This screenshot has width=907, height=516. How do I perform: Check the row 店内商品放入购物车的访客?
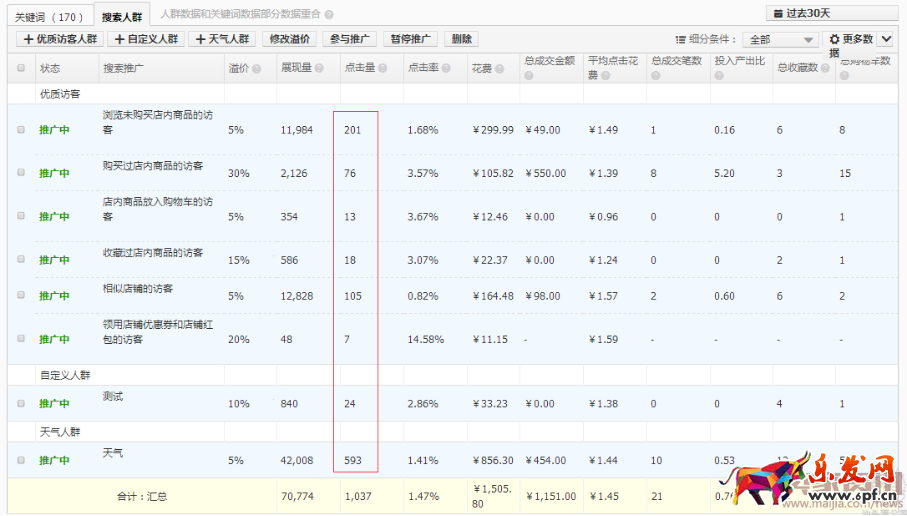21,216
